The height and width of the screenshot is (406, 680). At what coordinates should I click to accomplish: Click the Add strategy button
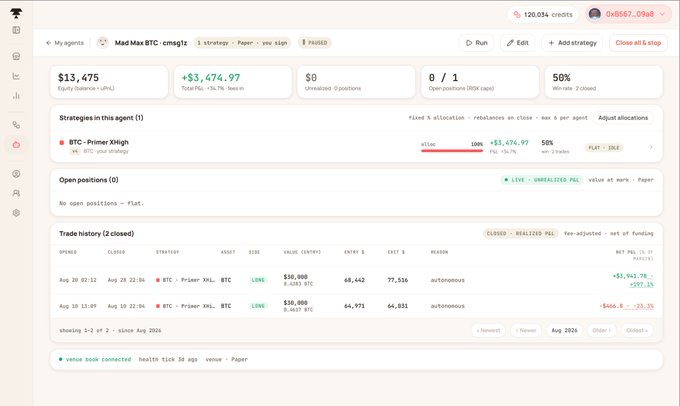tap(572, 43)
